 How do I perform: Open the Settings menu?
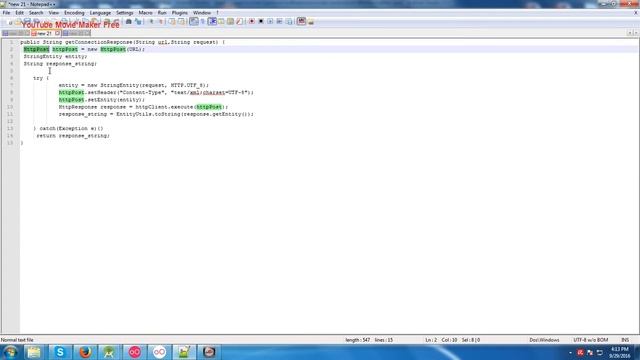[124, 13]
